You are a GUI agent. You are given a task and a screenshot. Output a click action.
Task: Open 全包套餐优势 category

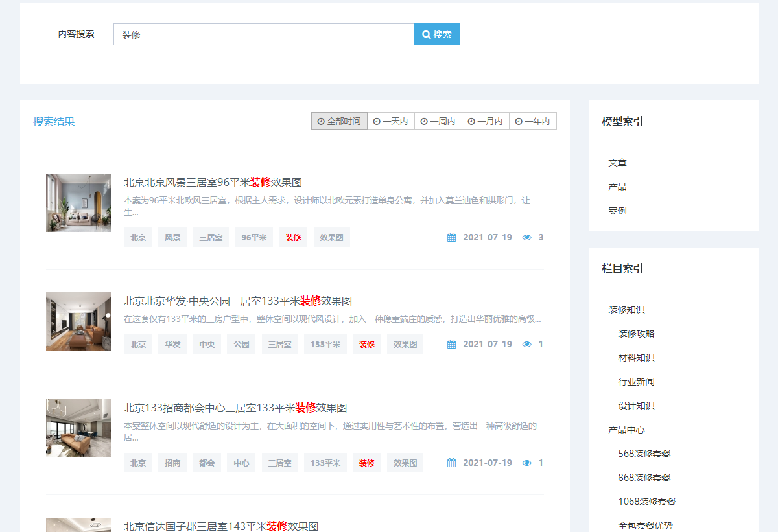pos(645,526)
